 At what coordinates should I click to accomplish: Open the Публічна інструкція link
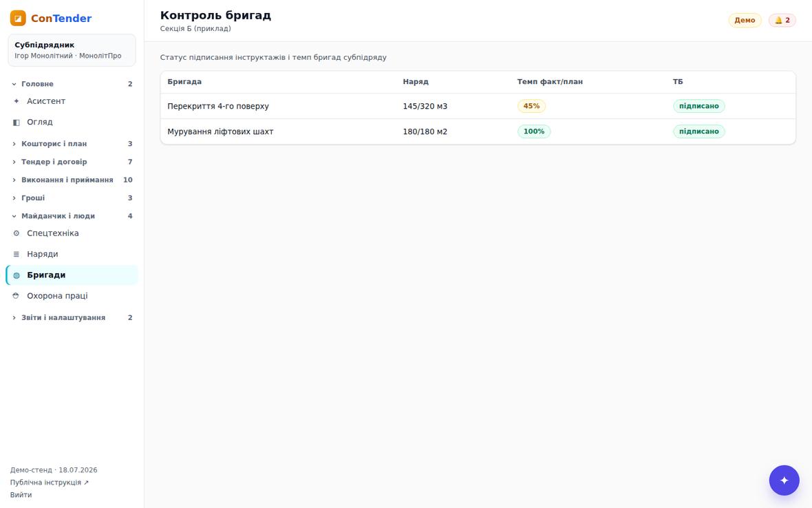coord(49,483)
